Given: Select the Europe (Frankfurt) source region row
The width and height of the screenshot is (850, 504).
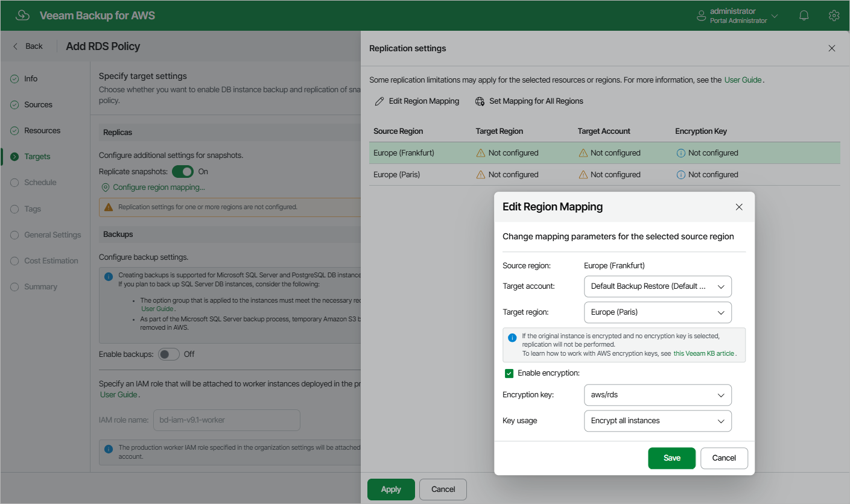Looking at the screenshot, I should point(604,153).
